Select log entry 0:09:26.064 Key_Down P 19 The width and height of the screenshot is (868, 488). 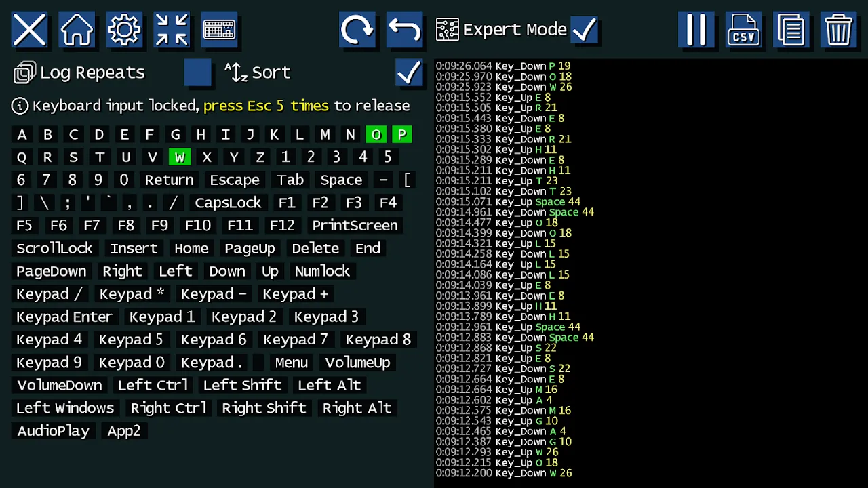coord(503,66)
